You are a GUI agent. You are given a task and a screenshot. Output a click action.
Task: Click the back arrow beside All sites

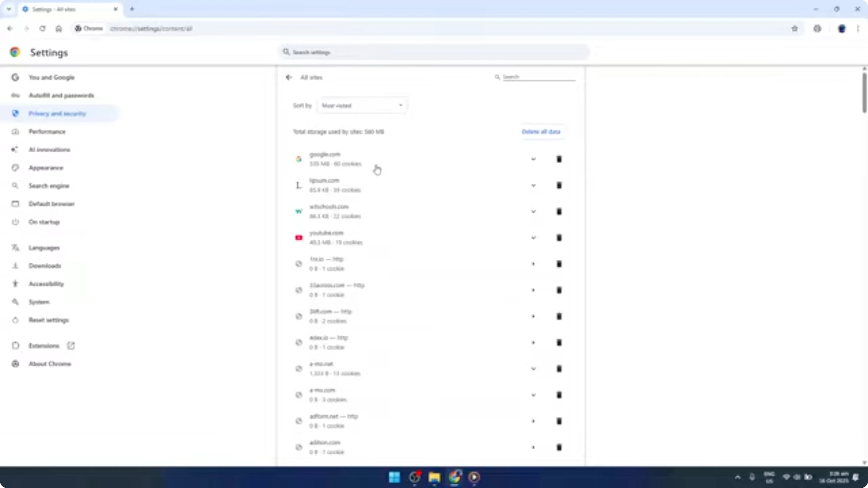[288, 77]
